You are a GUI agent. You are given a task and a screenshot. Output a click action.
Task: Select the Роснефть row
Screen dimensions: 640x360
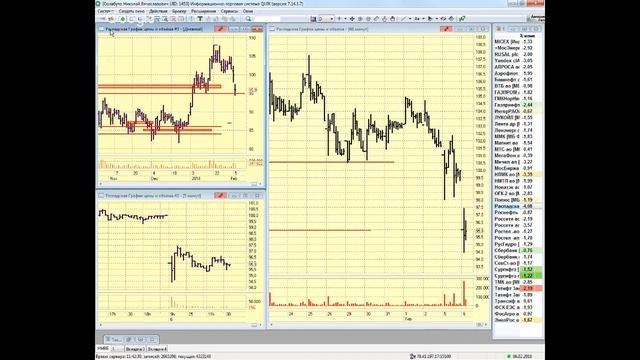click(518, 212)
